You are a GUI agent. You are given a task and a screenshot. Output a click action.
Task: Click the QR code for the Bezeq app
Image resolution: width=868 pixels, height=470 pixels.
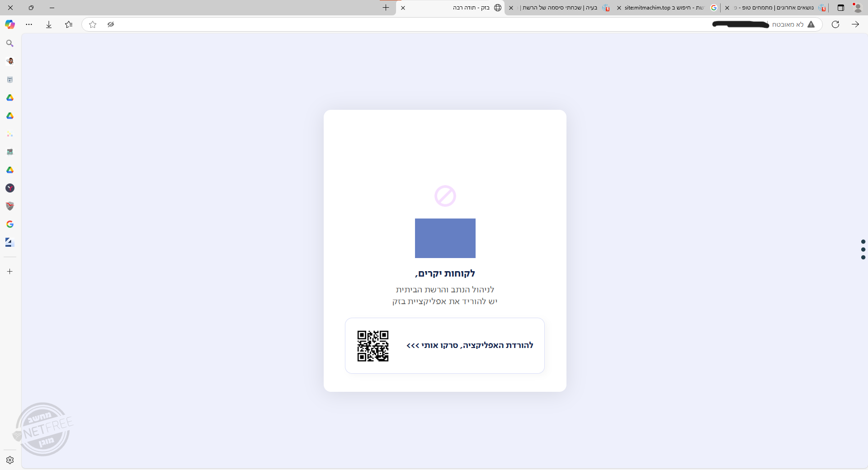tap(373, 346)
